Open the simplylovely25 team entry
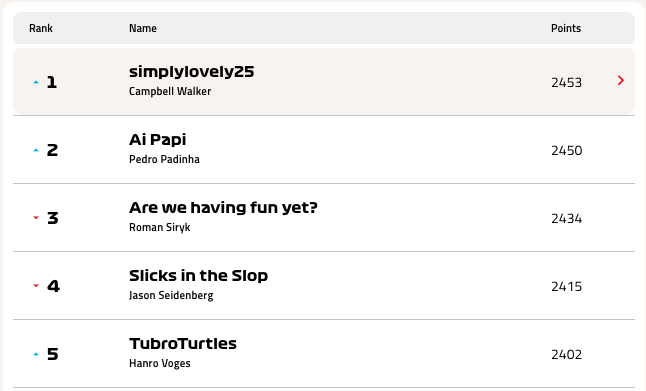646x391 pixels. [192, 72]
